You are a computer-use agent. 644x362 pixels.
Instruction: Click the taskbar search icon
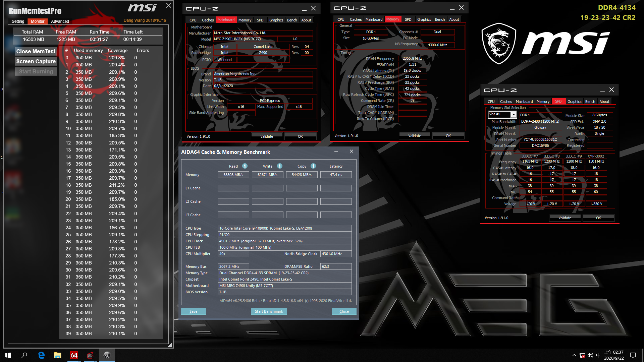(24, 355)
